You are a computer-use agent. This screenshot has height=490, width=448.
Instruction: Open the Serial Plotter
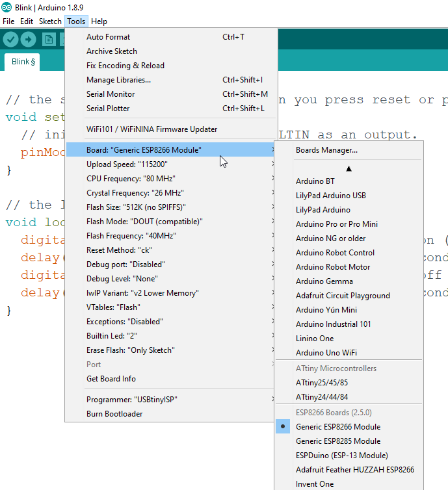171,109
